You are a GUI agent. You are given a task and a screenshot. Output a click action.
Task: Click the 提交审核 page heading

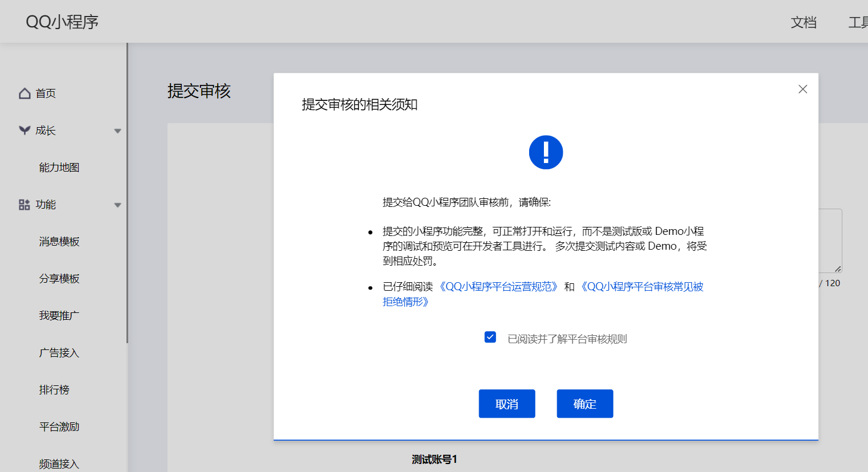[199, 91]
